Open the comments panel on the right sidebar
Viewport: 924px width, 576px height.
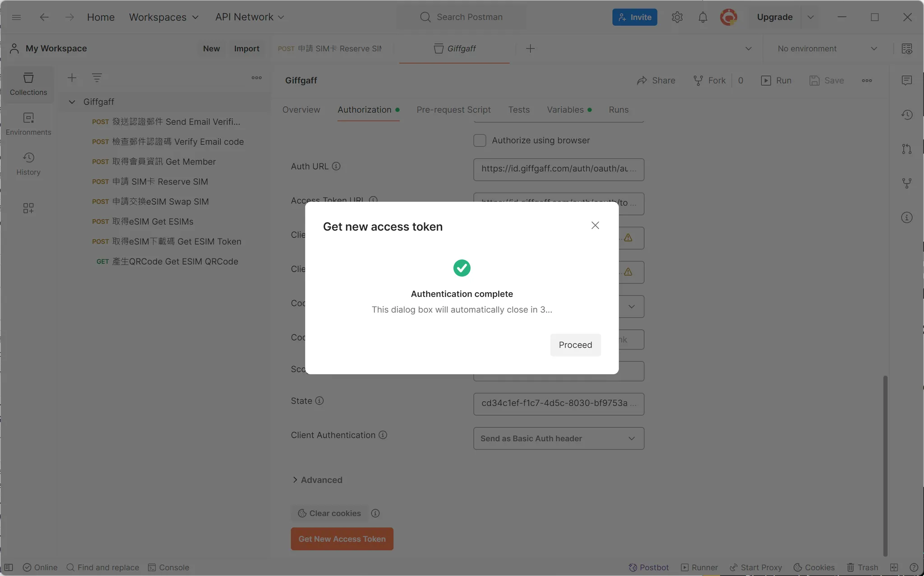tap(907, 80)
